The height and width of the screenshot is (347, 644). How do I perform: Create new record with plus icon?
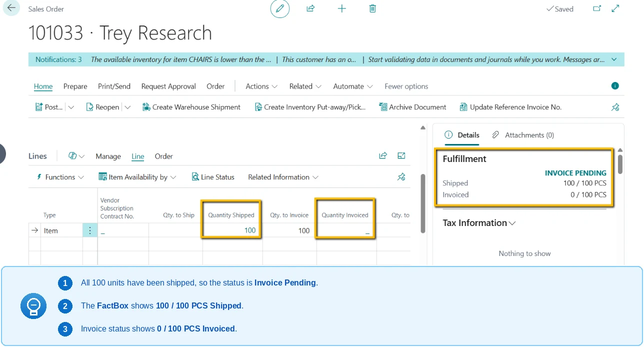click(342, 8)
